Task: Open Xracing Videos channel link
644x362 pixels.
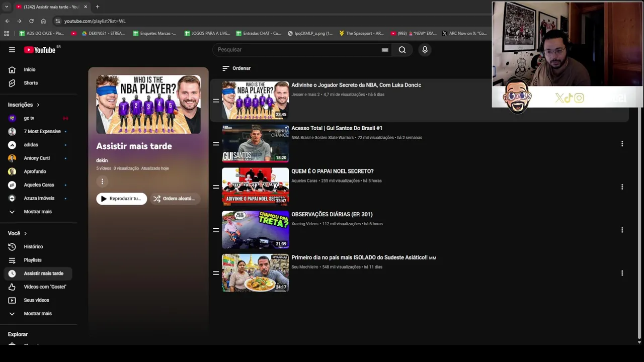Action: [x=305, y=224]
